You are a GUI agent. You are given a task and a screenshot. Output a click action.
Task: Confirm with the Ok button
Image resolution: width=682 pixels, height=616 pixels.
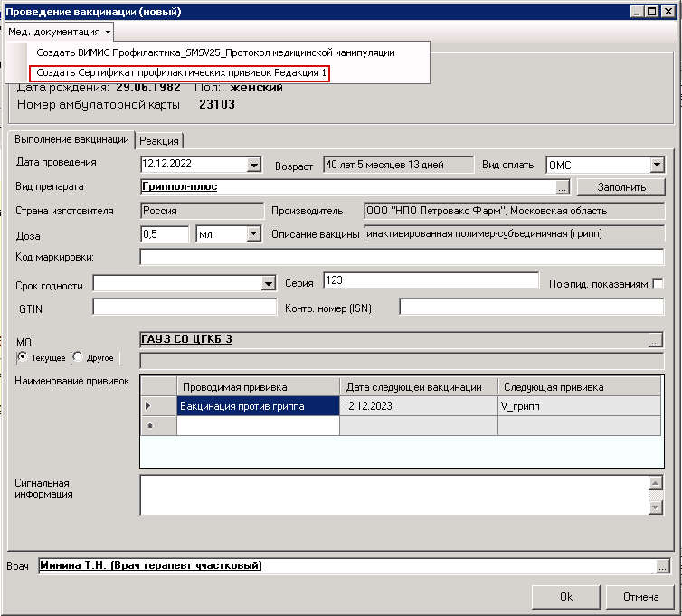click(x=566, y=597)
